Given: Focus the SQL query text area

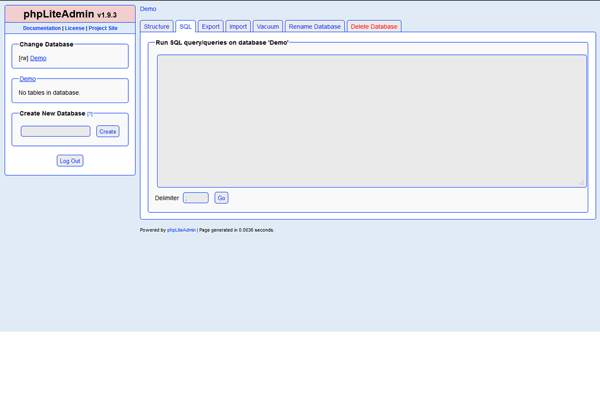Looking at the screenshot, I should [371, 120].
